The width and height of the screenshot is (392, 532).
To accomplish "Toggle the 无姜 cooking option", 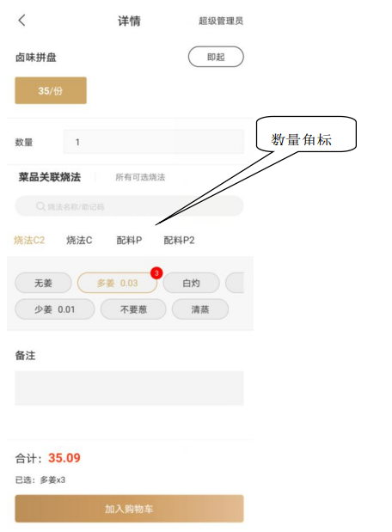I will (43, 283).
